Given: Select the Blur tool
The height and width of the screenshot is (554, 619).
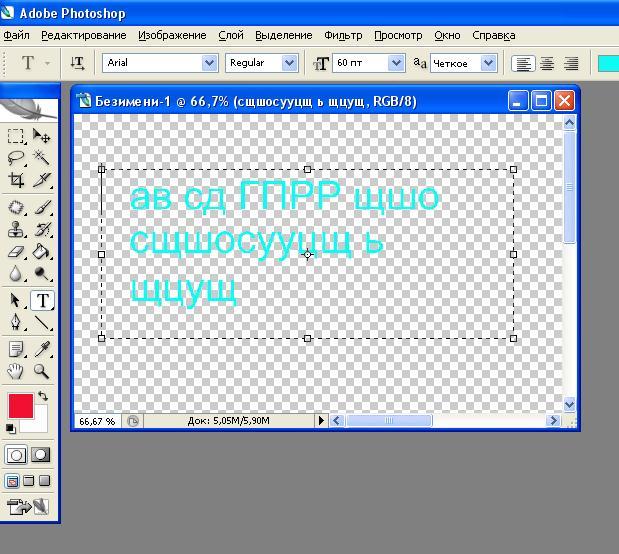Looking at the screenshot, I should tap(16, 273).
